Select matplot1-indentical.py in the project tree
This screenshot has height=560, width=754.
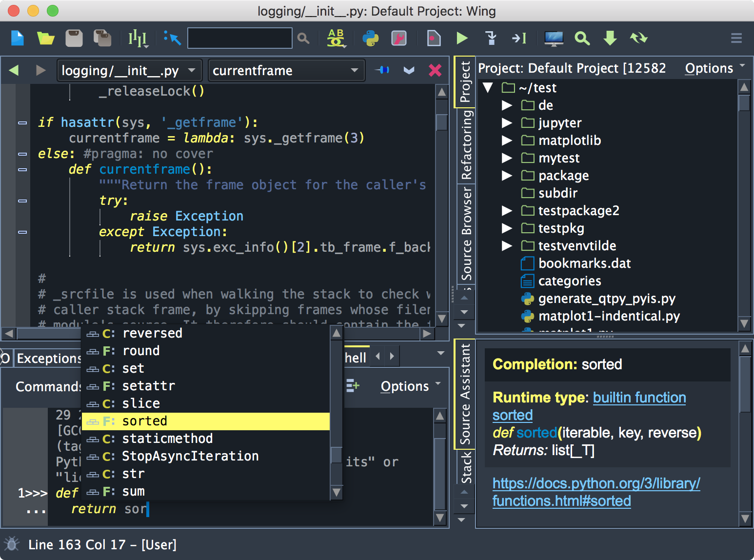tap(609, 316)
